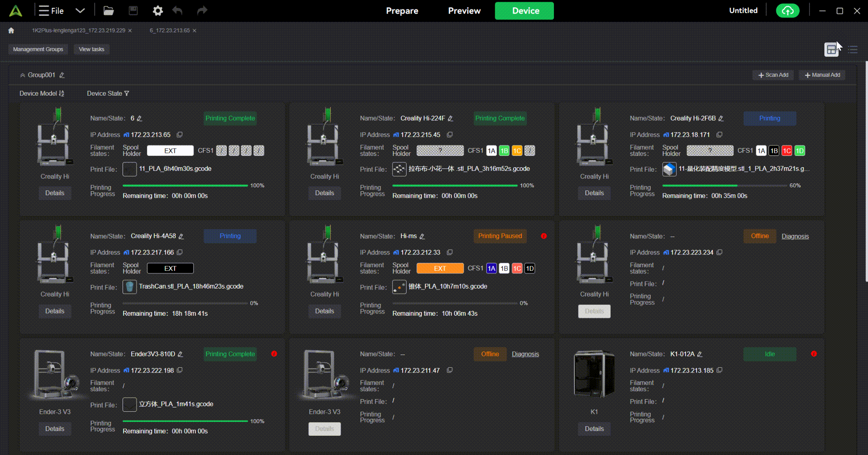The height and width of the screenshot is (455, 868).
Task: Sort by Device Model
Action: coord(42,93)
